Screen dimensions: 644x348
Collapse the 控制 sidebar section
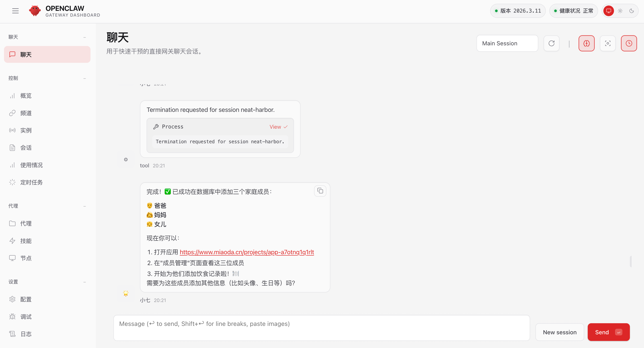[x=85, y=78]
